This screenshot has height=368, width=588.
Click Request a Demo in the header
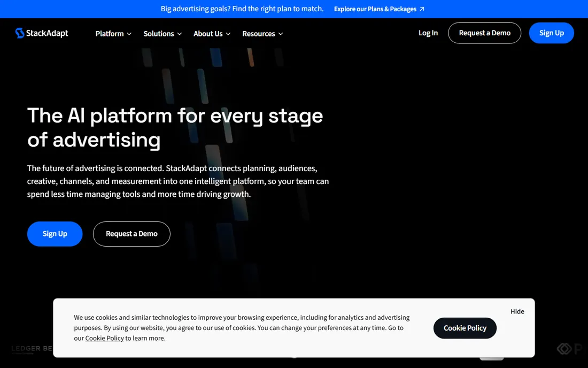(x=484, y=33)
